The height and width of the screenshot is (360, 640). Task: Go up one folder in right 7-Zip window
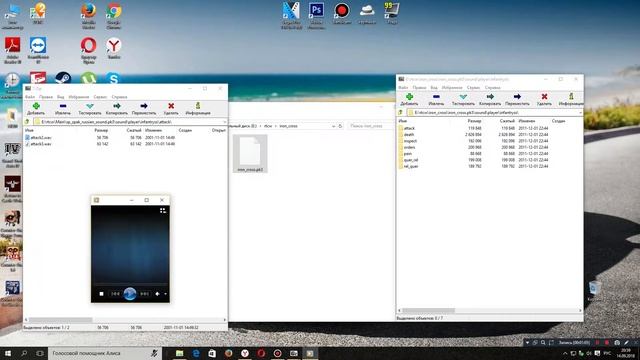point(400,112)
